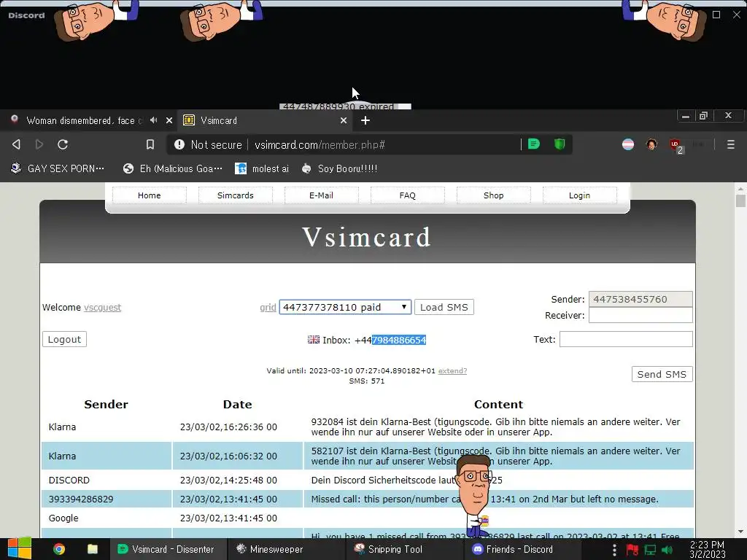
Task: Expand the 447377378110 paid number dropdown
Action: [345, 307]
